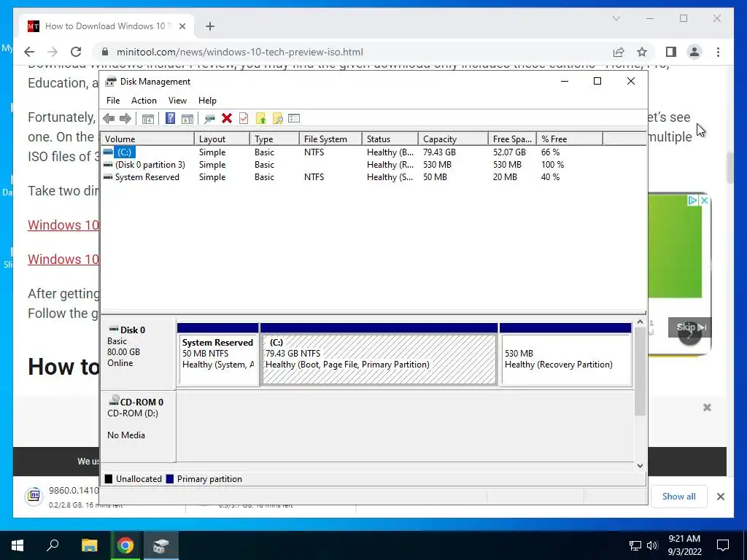Click the Back arrow in Disk Management toolbar
The width and height of the screenshot is (747, 560).
click(109, 119)
